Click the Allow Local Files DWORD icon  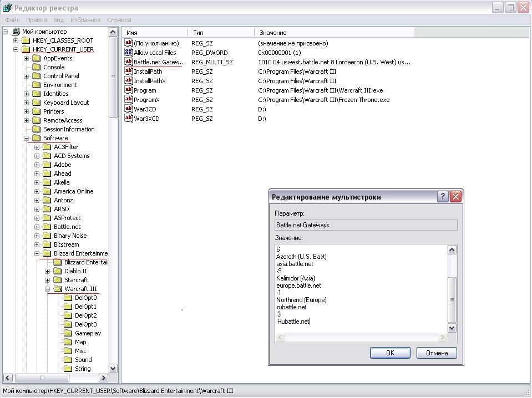[x=128, y=52]
